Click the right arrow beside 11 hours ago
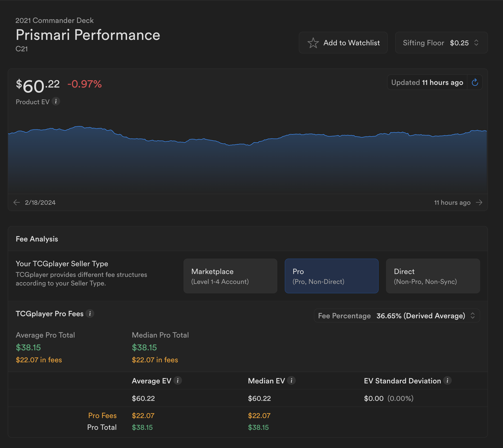The height and width of the screenshot is (448, 503). click(479, 202)
